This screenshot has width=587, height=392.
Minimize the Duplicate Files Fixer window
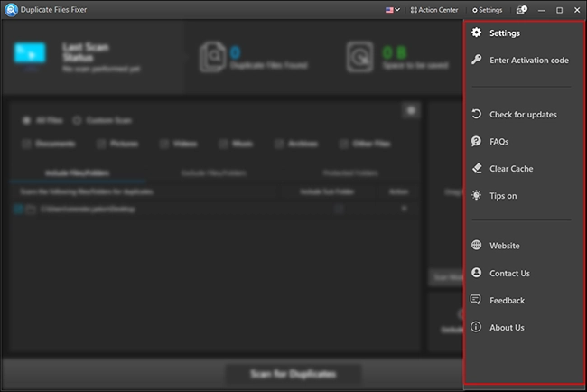pos(541,11)
